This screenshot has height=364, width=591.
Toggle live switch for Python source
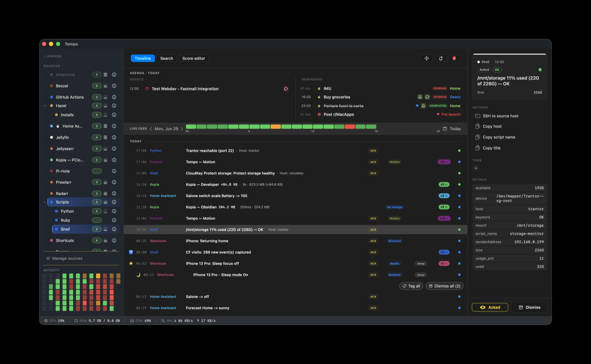(97, 211)
